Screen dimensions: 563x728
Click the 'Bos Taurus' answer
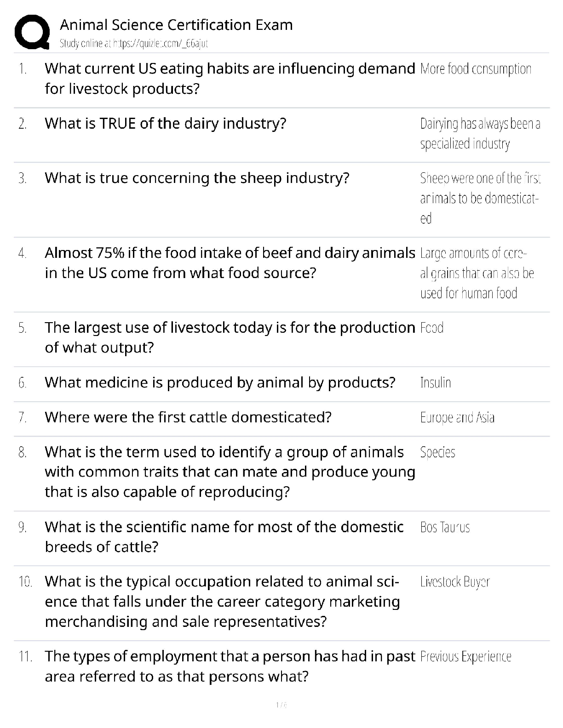coord(445,527)
